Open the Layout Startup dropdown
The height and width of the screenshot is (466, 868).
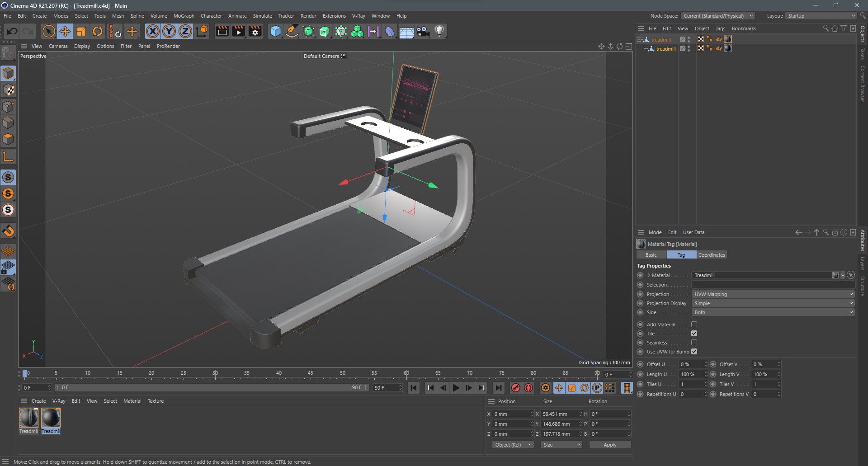coord(821,16)
